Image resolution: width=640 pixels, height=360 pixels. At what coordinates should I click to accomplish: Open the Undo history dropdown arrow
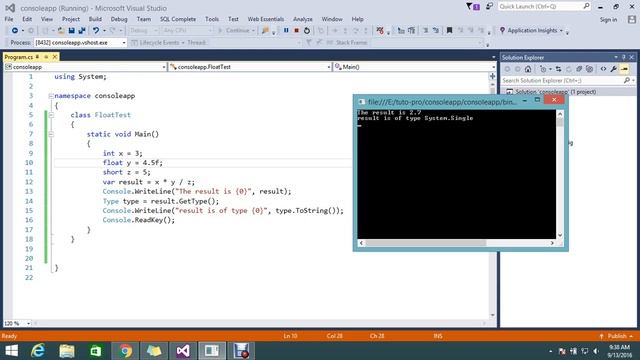(104, 31)
